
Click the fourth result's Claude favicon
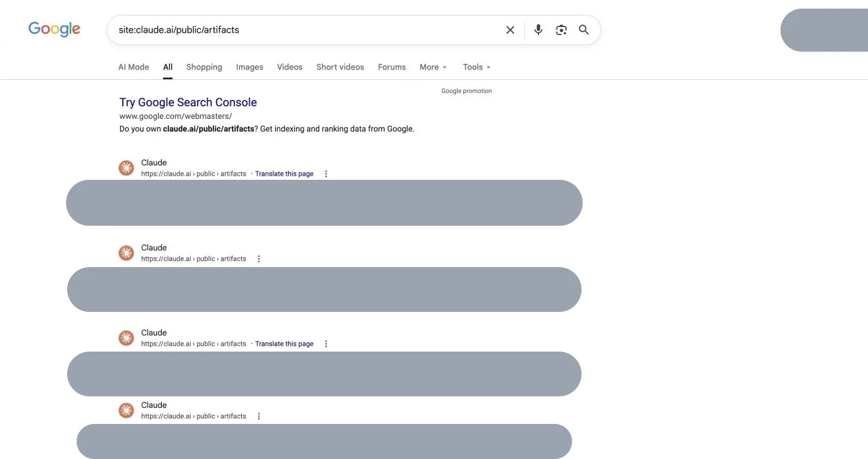coord(126,410)
